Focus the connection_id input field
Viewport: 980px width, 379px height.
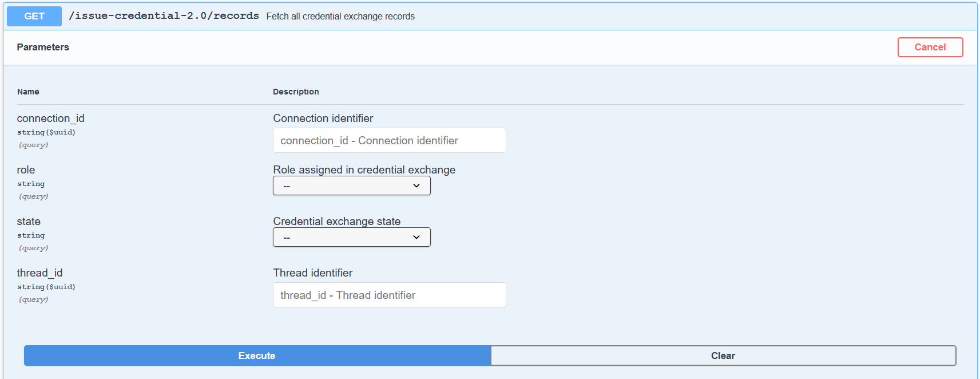[389, 140]
